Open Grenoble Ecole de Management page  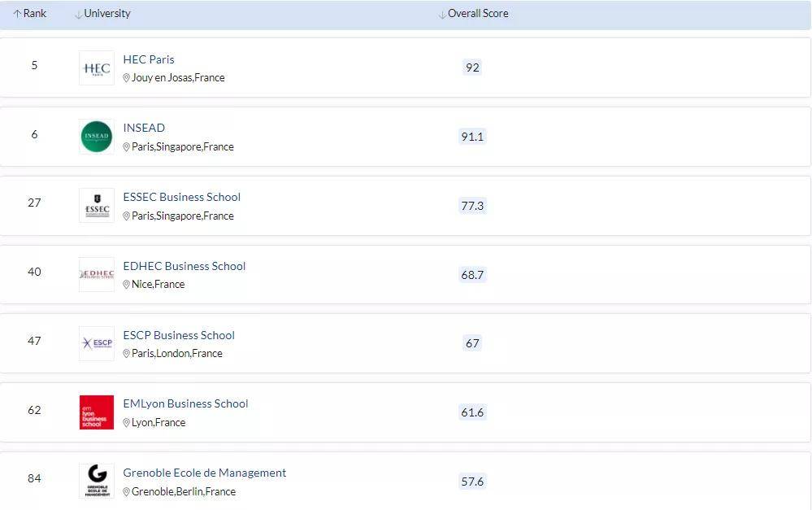205,473
